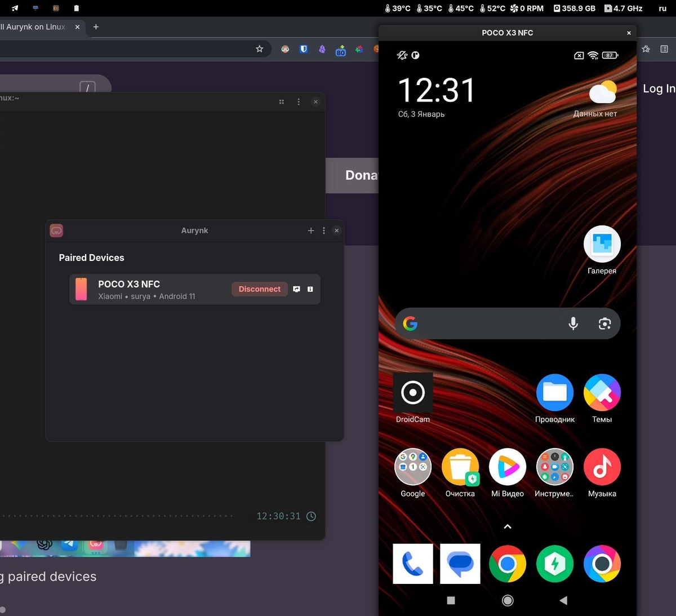Open the Инструменты tools folder
This screenshot has height=616, width=676.
tap(555, 472)
